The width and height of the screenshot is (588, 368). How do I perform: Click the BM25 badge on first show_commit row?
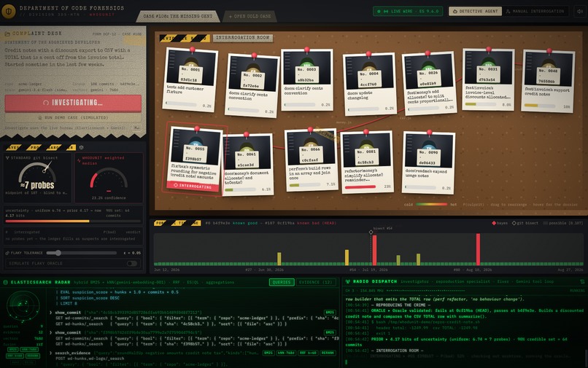[x=330, y=312]
